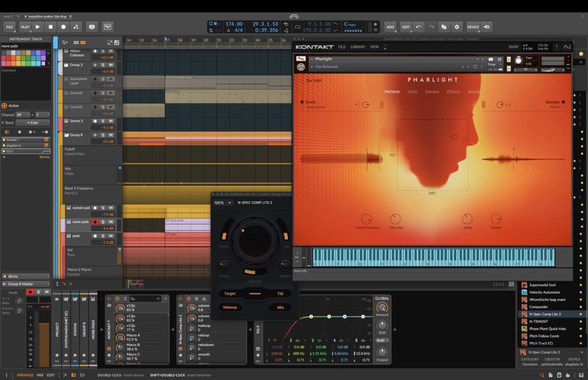Click the SHOP link in Kontakt

[x=513, y=47]
